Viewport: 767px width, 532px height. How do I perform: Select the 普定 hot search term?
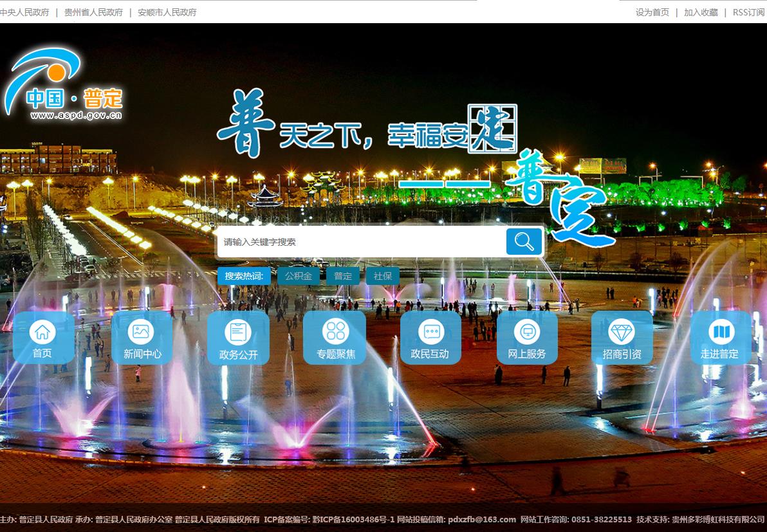click(x=343, y=276)
